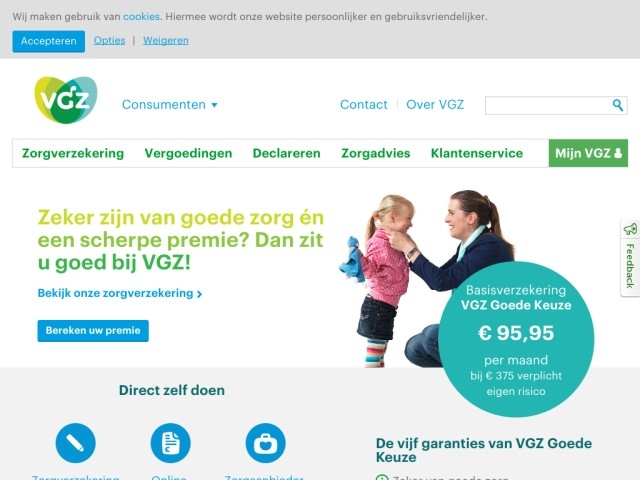Open the Vergoedingen menu item
640x480 pixels.
point(188,153)
